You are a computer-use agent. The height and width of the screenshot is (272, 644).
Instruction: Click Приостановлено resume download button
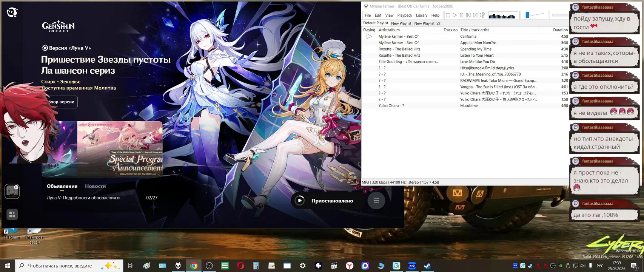[x=327, y=201]
